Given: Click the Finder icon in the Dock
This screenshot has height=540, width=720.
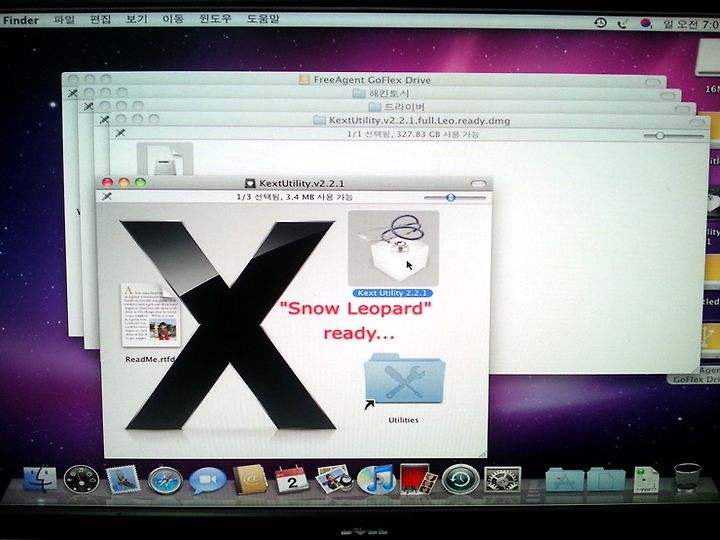Looking at the screenshot, I should click(x=39, y=479).
